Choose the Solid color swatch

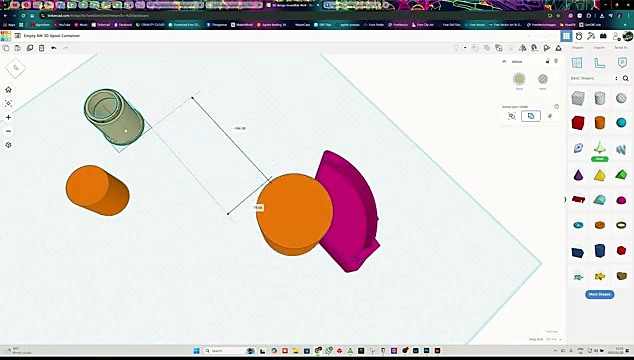(x=519, y=79)
